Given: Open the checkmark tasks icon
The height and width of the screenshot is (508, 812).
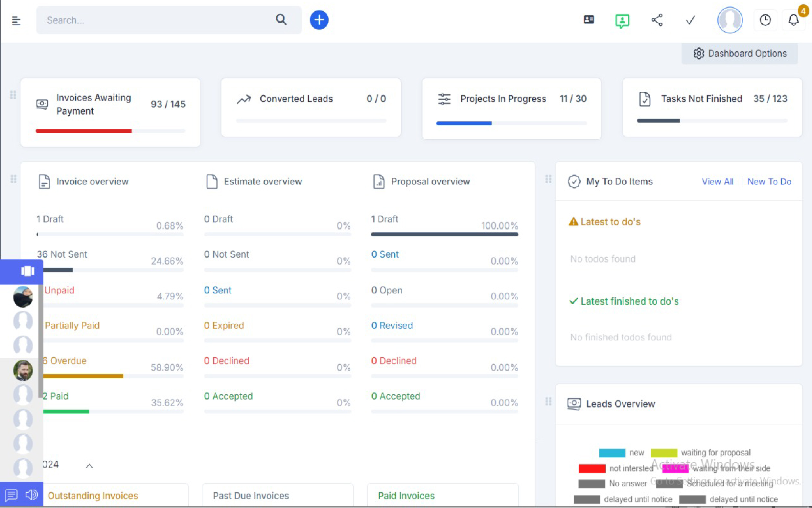Looking at the screenshot, I should 690,20.
